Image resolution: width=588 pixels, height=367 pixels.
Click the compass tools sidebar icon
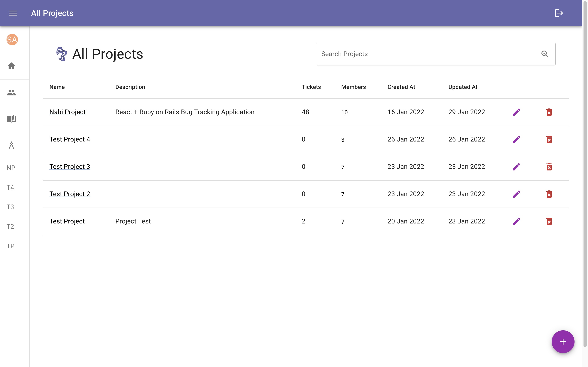[x=11, y=145]
